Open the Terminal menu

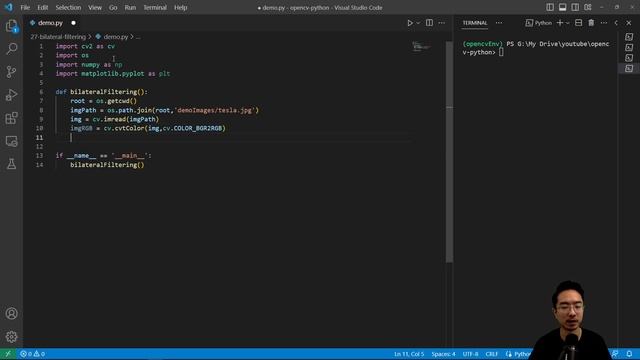coord(155,7)
